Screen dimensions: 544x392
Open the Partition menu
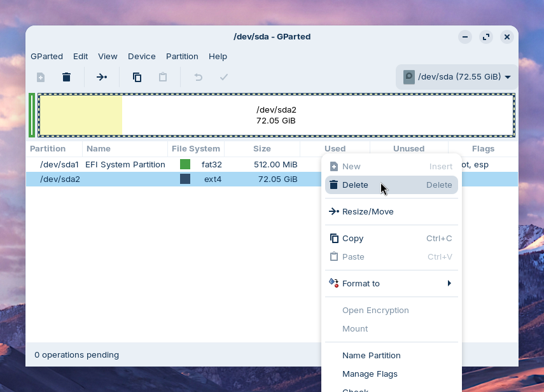tap(182, 56)
